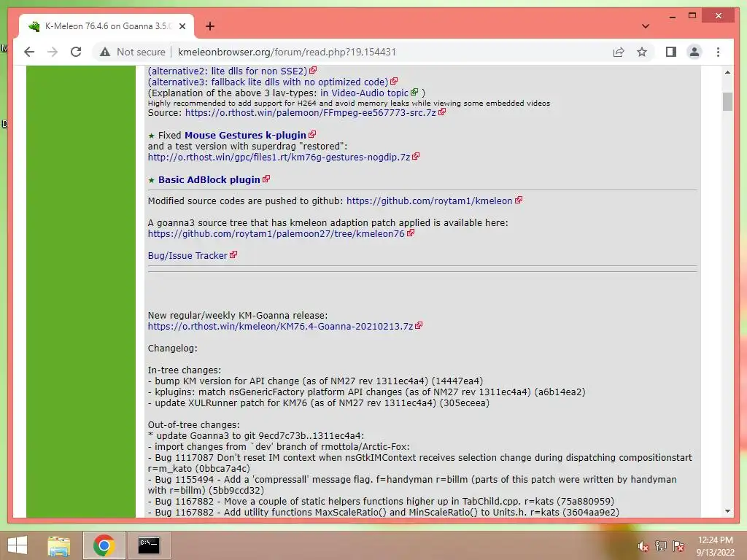Click external-link icon after Bug/Issue Tracker
This screenshot has width=747, height=560.
tap(233, 254)
